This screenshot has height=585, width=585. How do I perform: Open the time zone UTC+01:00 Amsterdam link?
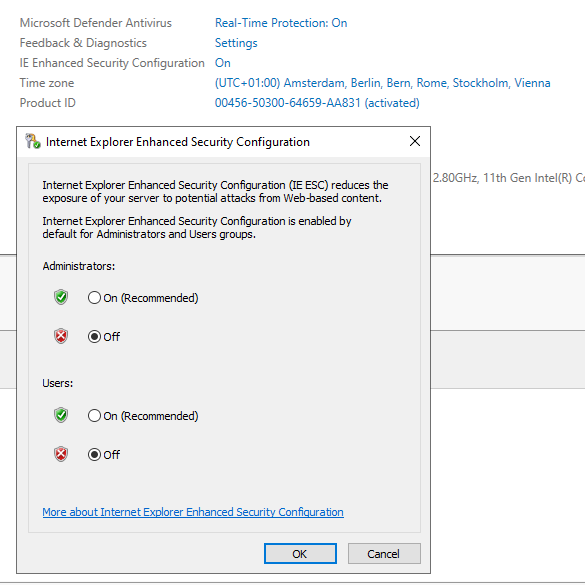click(382, 83)
